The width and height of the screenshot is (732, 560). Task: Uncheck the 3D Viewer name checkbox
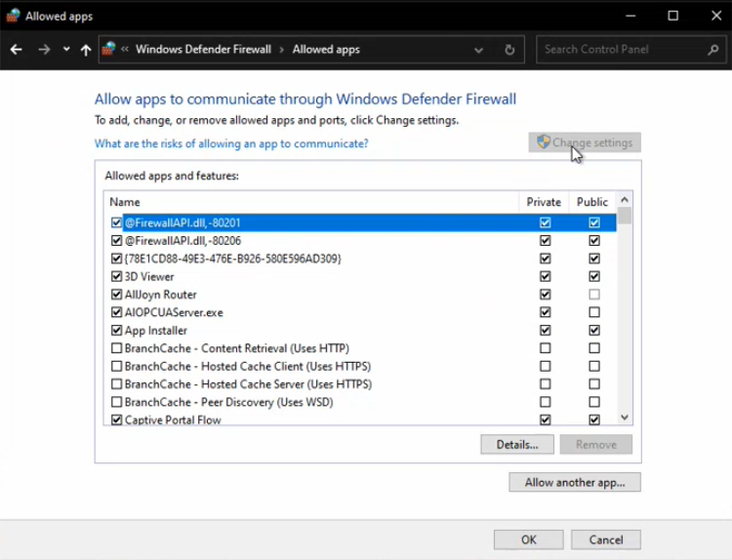click(116, 277)
